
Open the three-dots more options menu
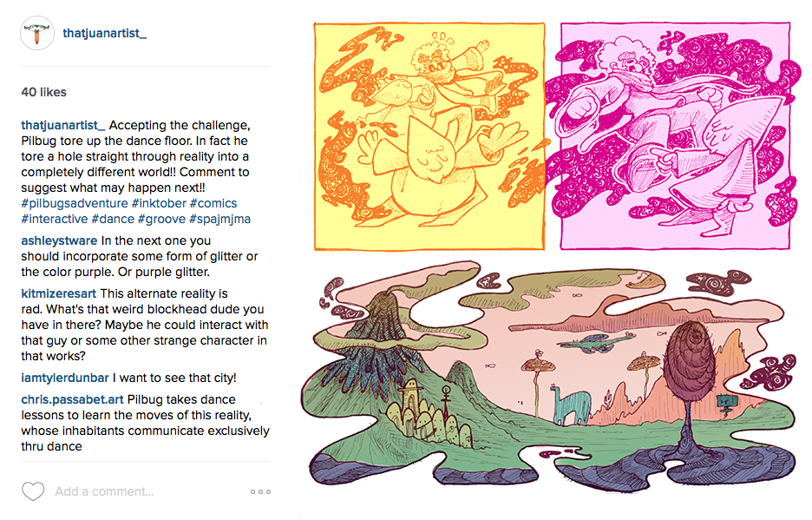tap(260, 491)
